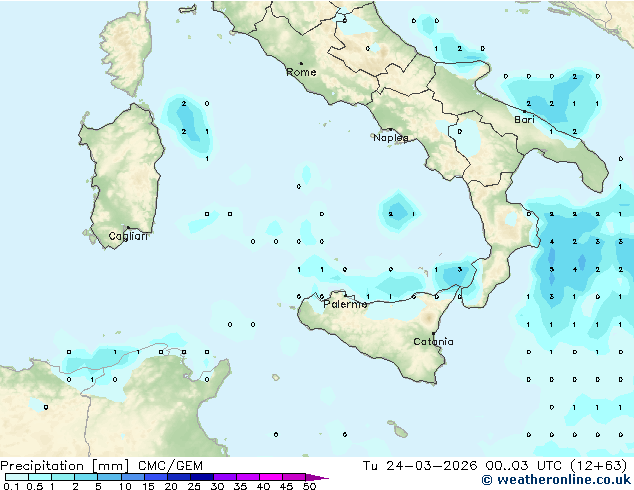Click the purple arrow ending the legend

coord(317,477)
